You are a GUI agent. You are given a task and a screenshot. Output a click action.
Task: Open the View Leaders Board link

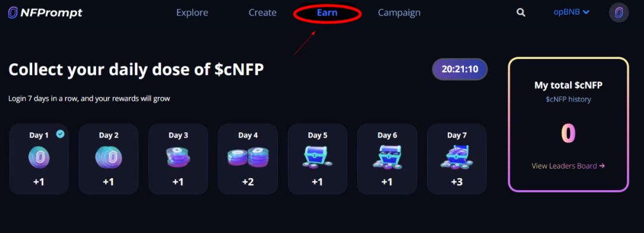pos(568,166)
